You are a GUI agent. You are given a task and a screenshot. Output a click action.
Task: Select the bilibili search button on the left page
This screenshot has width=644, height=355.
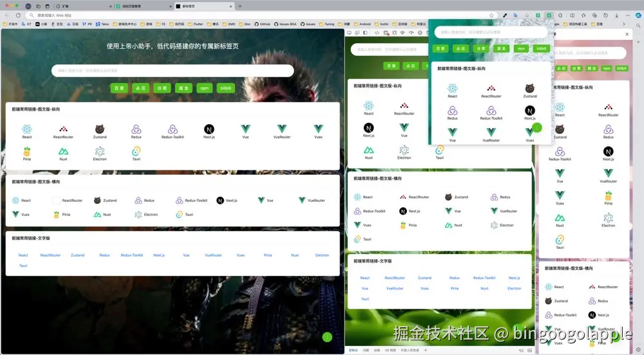coord(225,88)
